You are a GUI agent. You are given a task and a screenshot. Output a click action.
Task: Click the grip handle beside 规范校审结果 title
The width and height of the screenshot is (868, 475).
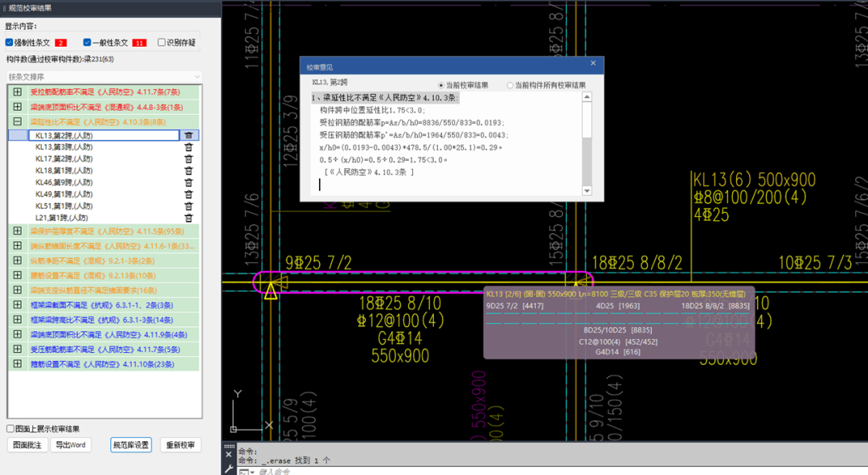coord(5,8)
